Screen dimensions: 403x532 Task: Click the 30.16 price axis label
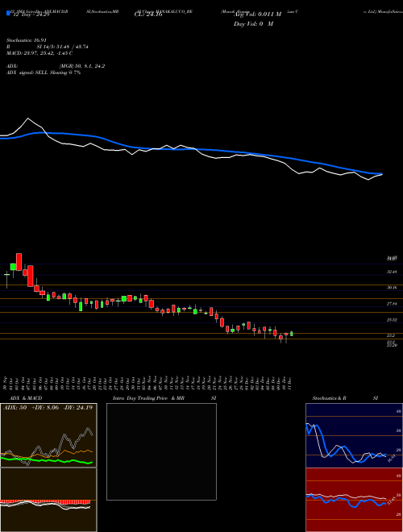392,288
